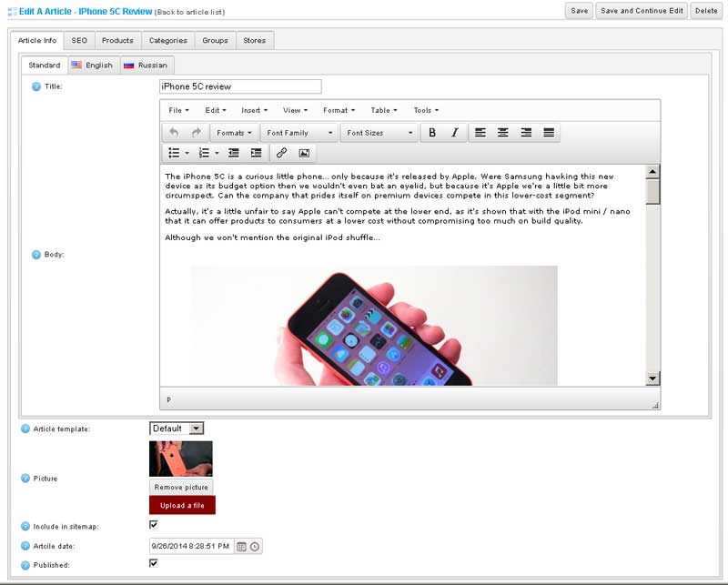Click Save and Continue Edit
Screen dimensions: 728x585
[642, 11]
